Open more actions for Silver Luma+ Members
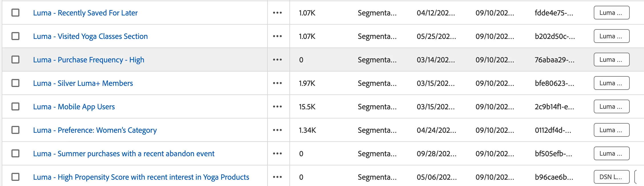The width and height of the screenshot is (644, 186). 277,83
